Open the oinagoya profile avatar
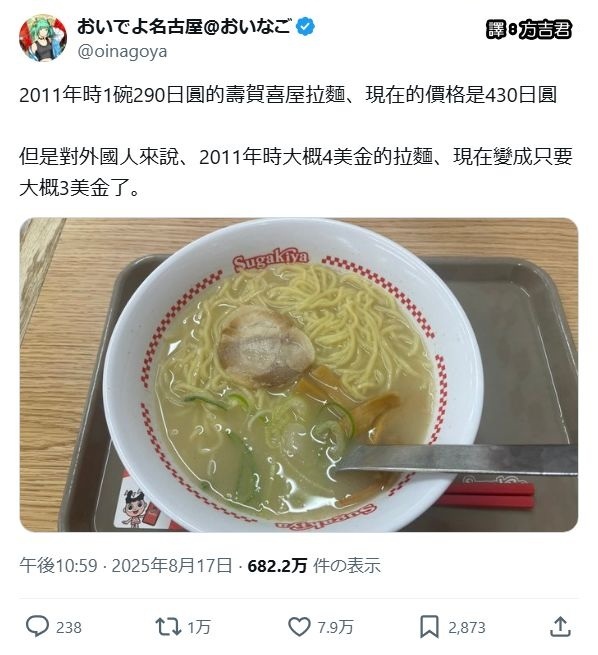The image size is (598, 655). coord(43,38)
